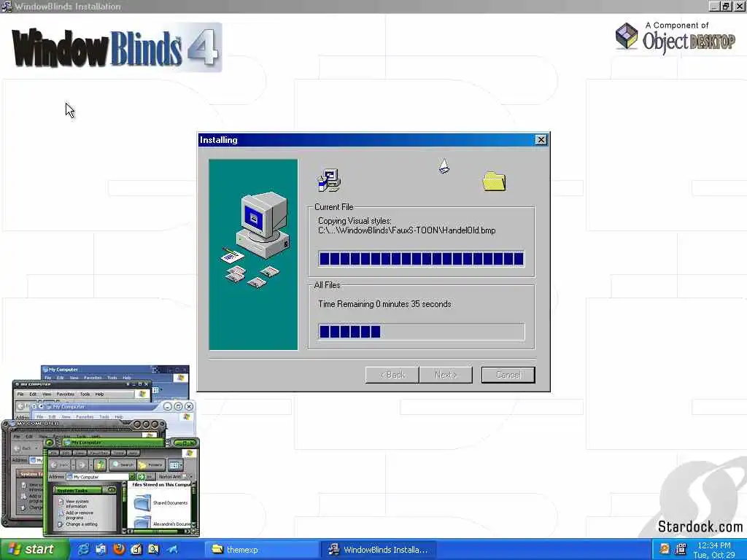This screenshot has height=560, width=747.
Task: Click the WindowBlinds 4 logo
Action: point(116,47)
